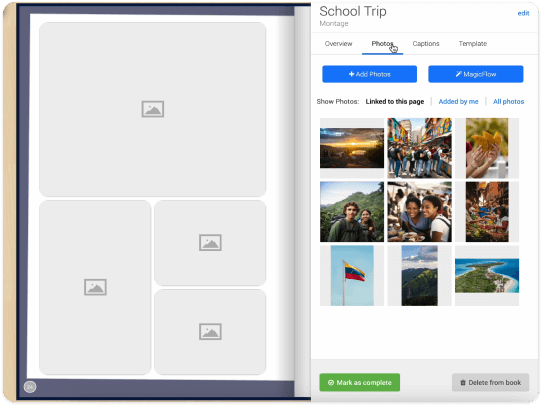This screenshot has height=406, width=542.
Task: Select the aerial island coastline photo
Action: coord(487,275)
